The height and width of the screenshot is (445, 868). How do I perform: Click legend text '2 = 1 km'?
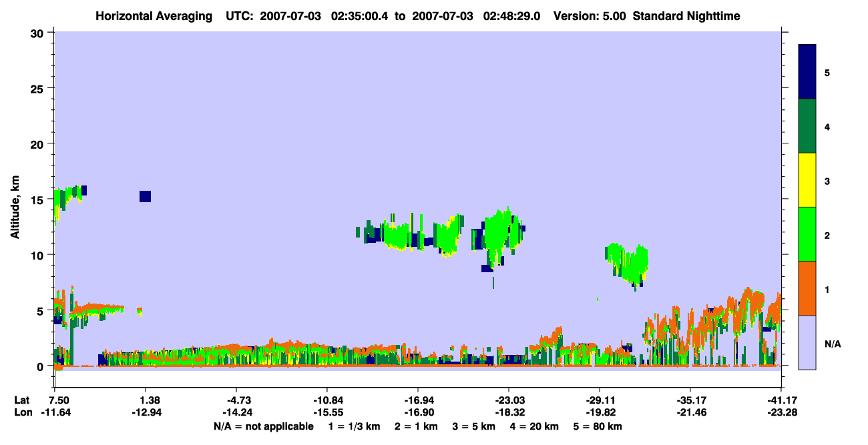pyautogui.click(x=416, y=426)
